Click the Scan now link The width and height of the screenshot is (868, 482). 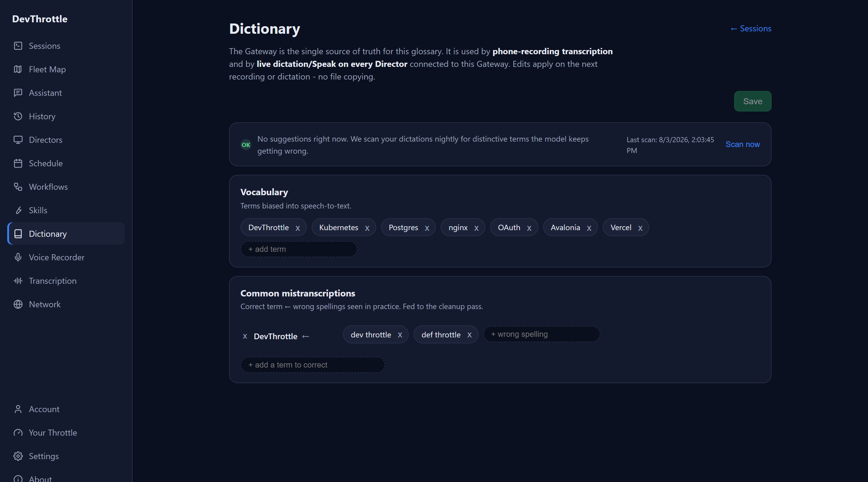point(742,145)
